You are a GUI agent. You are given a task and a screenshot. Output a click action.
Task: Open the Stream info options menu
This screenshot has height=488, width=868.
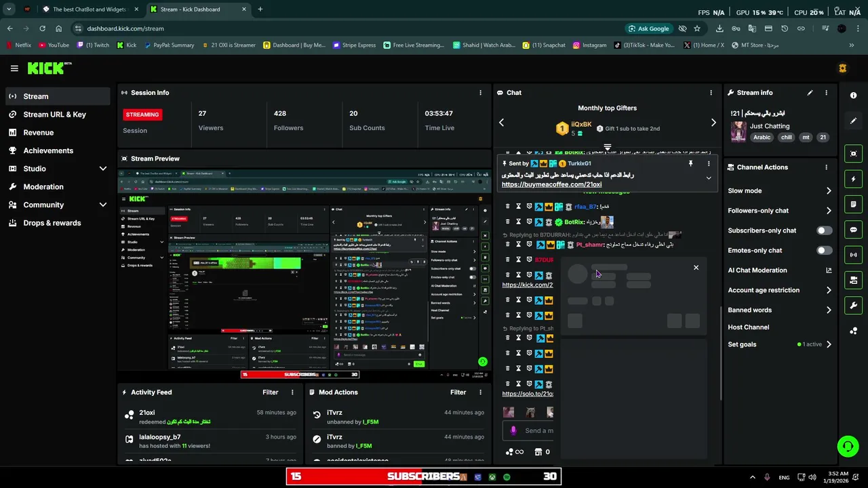coord(826,93)
